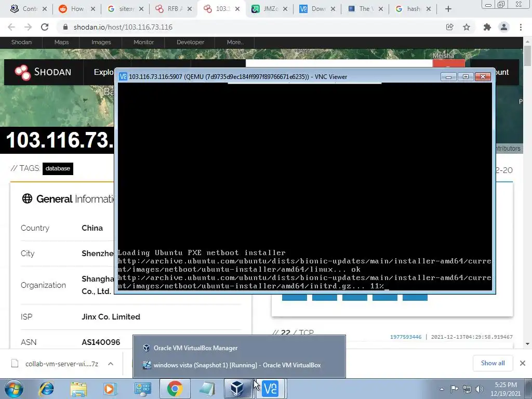Open the control panel taskbar icon
Image resolution: width=532 pixels, height=399 pixels.
[142, 389]
